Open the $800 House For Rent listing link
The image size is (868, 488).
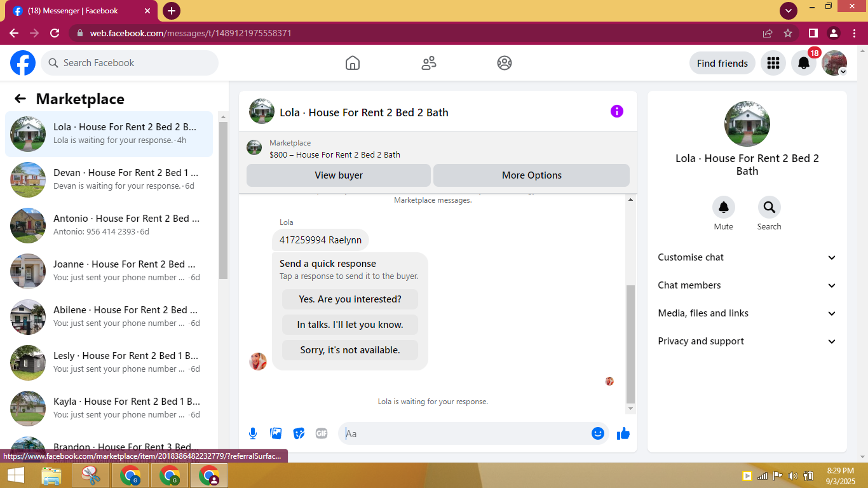click(335, 154)
